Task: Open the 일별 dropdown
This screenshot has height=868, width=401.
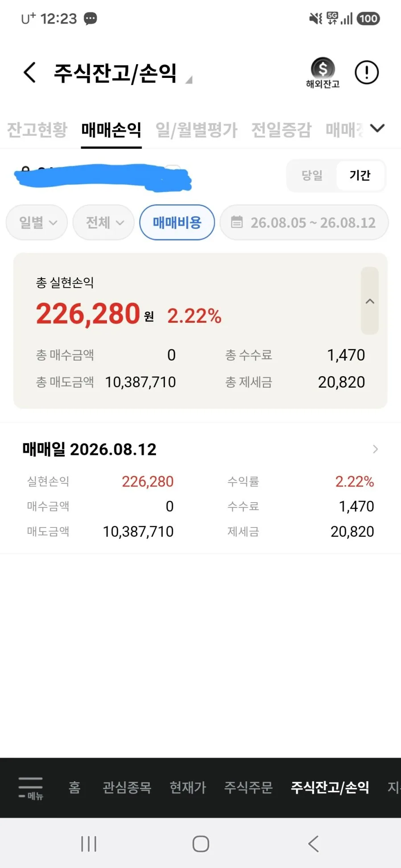Action: 37,222
